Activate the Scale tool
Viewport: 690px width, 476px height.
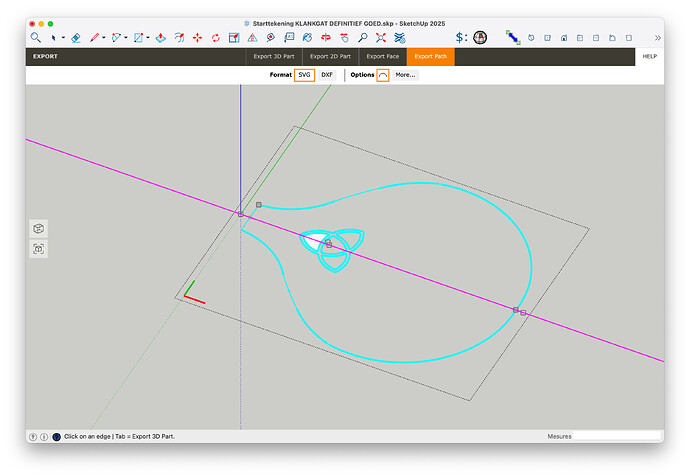click(x=234, y=38)
